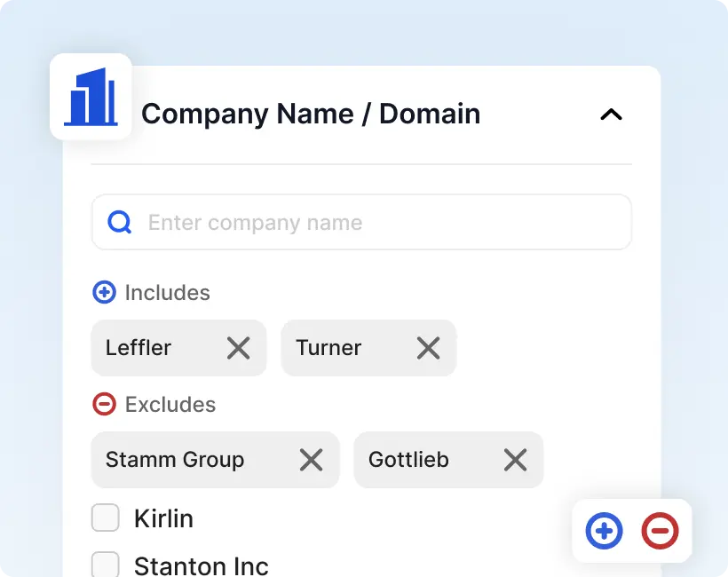Screen dimensions: 728x577
Task: Remove Turner from the Includes list
Action: point(428,348)
